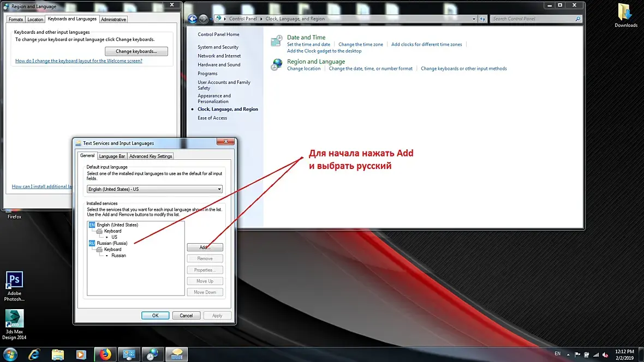Select Keyboard folder under Russian (Russia)
Screen dimensions: 644x362
[109, 250]
